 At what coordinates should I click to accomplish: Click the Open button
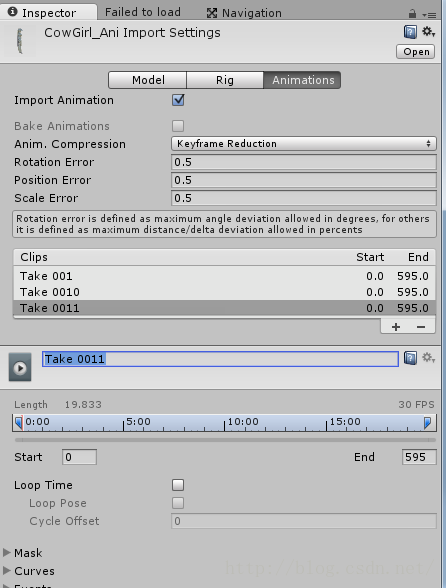coord(416,52)
